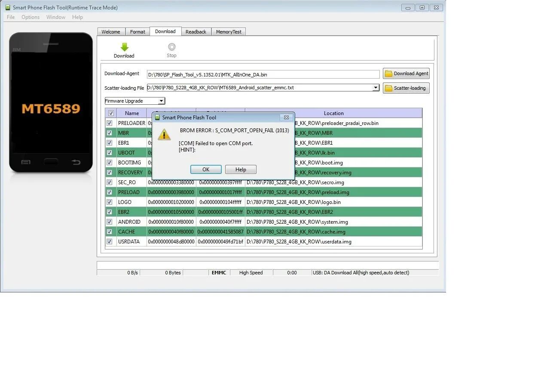The image size is (550, 392).
Task: Click the Stop icon
Action: tap(171, 47)
